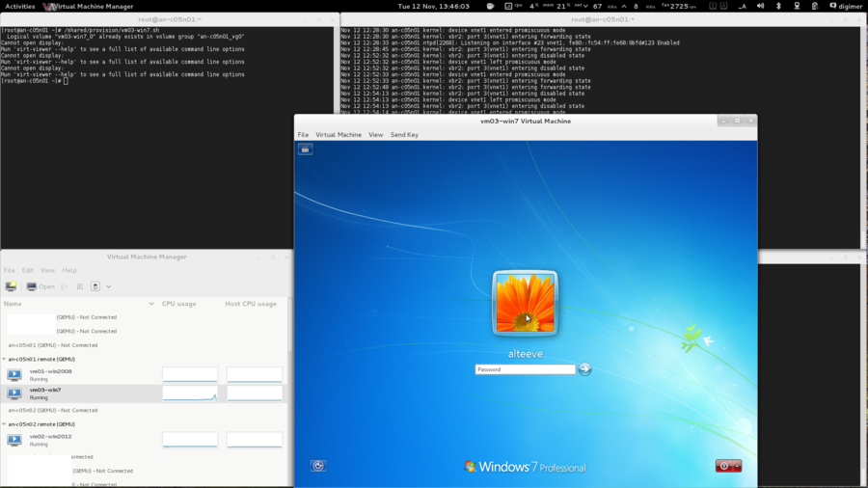Click the toolbar icon below the File menu in vm03-win7 window
This screenshot has height=488, width=868.
pyautogui.click(x=305, y=149)
